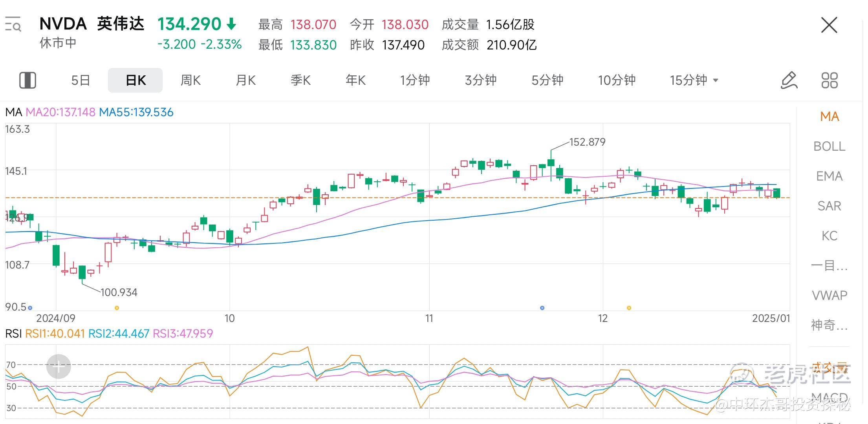868x424 pixels.
Task: Select the 10分钟 interval
Action: [x=617, y=80]
